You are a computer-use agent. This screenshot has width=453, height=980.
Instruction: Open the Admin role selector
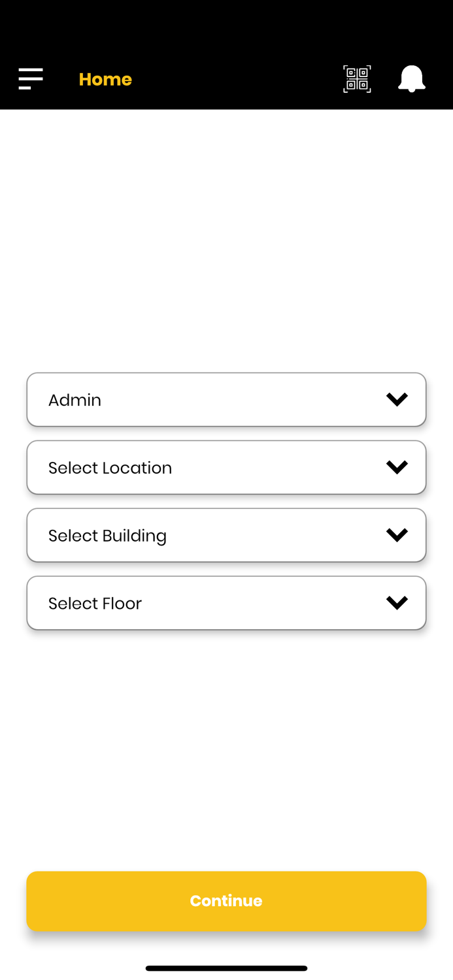point(226,399)
